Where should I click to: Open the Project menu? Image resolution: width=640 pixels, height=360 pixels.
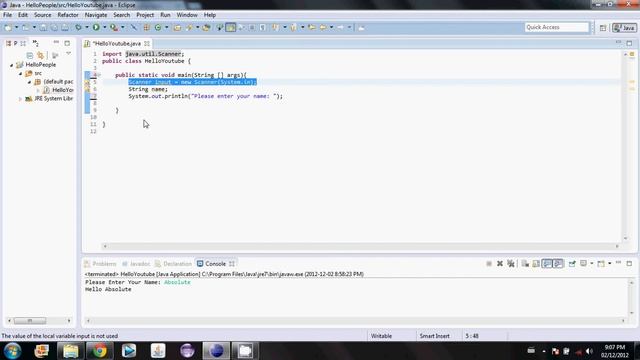pos(145,15)
